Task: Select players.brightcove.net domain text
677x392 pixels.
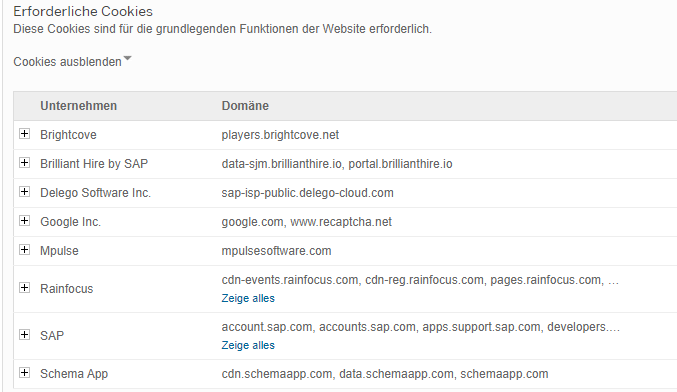Action: pyautogui.click(x=280, y=135)
